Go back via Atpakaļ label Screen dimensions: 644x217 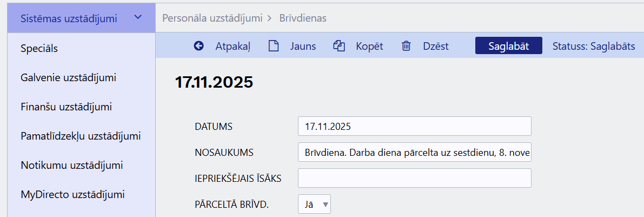233,46
